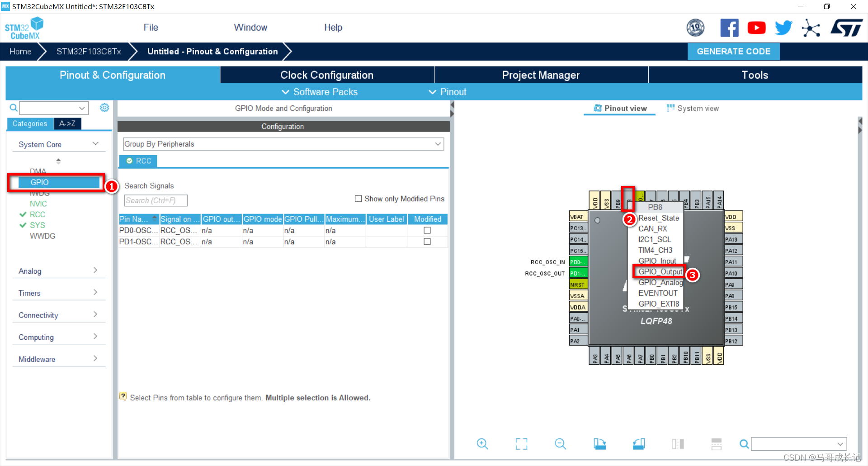The width and height of the screenshot is (868, 466).
Task: Choose GPIO_Output in the PB8 menu
Action: (660, 271)
